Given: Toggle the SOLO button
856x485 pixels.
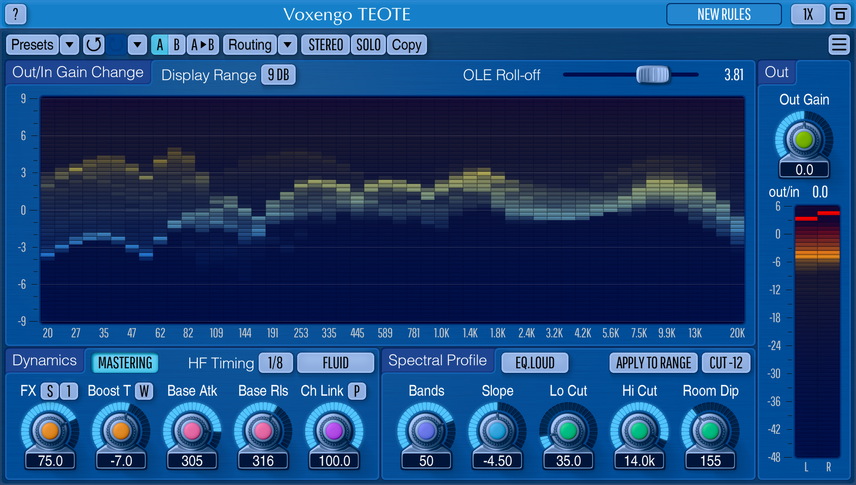Looking at the screenshot, I should pyautogui.click(x=369, y=45).
